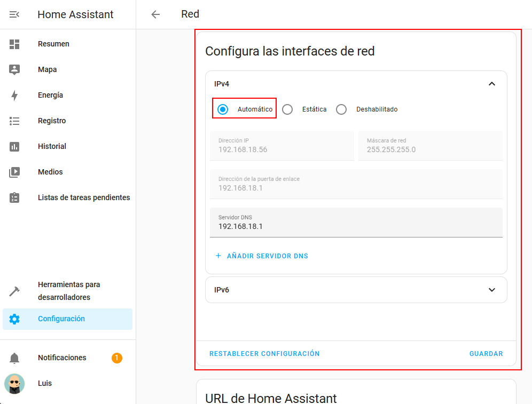Click RESTABLECER CONFIGURACIÓN
Viewport: 532px width, 404px height.
[x=264, y=354]
